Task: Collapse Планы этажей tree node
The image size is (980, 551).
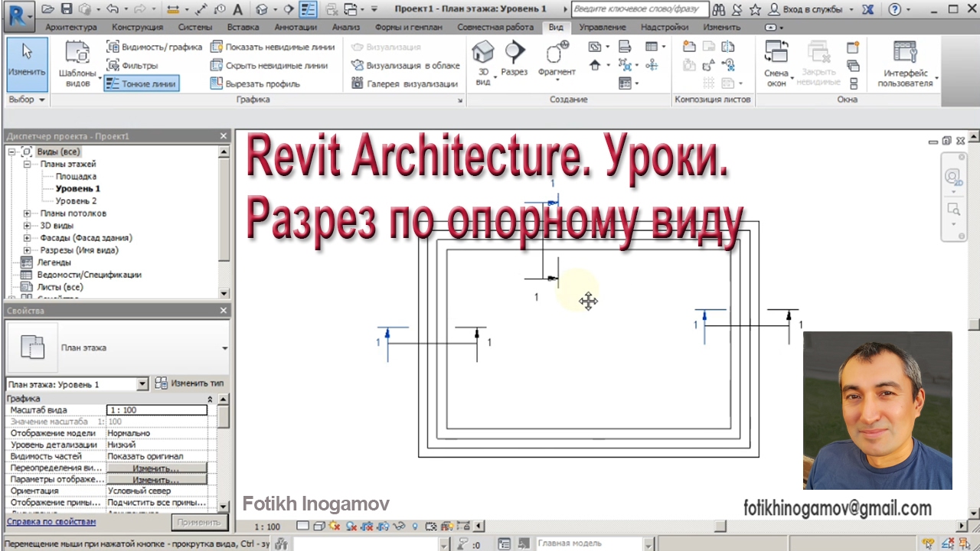Action: (27, 164)
